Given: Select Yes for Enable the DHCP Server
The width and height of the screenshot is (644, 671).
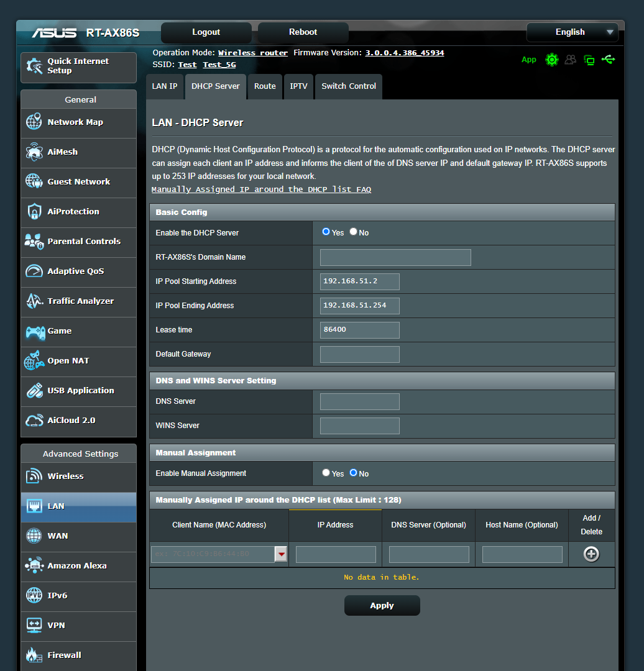Looking at the screenshot, I should pyautogui.click(x=325, y=231).
